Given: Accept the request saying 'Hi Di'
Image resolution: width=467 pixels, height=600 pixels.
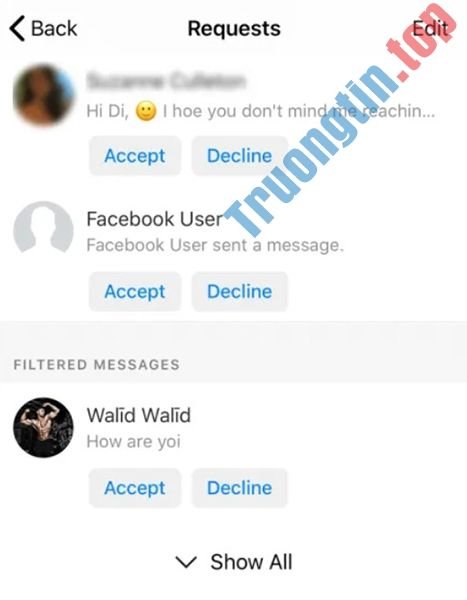Looking at the screenshot, I should tap(135, 156).
